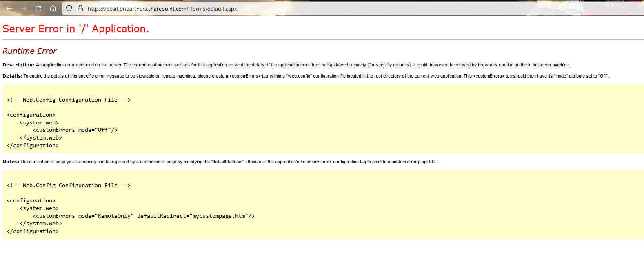
Task: Click the second closing </system.web> tag
Action: click(41, 224)
